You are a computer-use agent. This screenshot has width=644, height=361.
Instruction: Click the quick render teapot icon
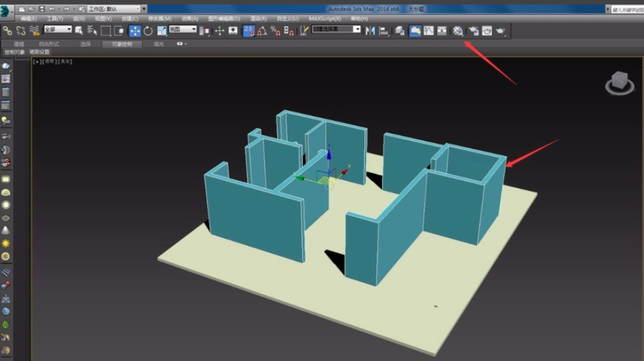coord(501,31)
